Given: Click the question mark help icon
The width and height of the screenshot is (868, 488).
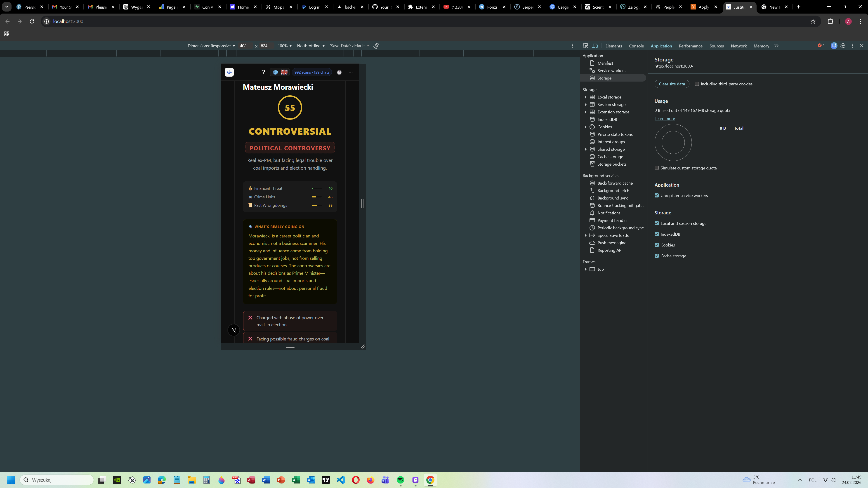Looking at the screenshot, I should point(264,72).
